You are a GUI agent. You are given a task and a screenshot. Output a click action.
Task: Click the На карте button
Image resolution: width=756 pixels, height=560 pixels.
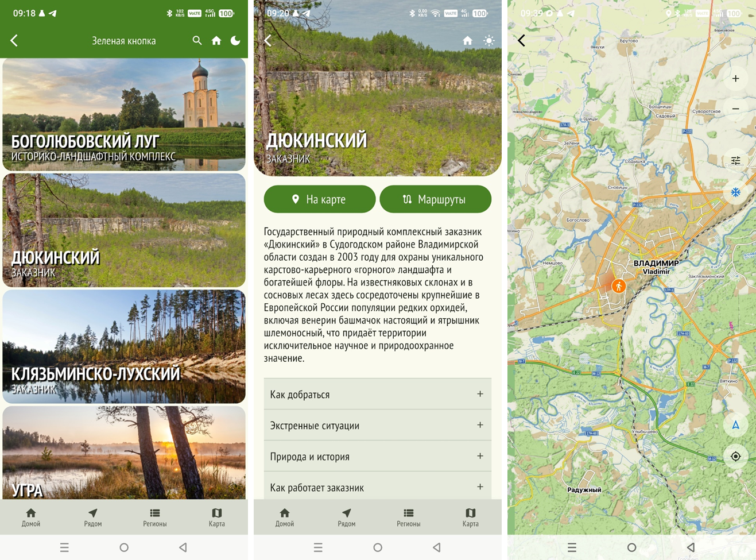coord(320,199)
